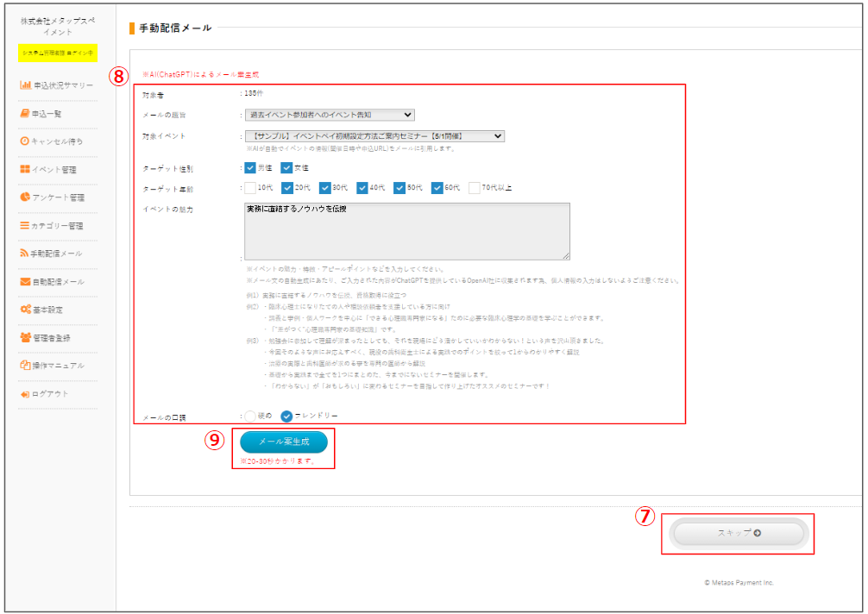Click the スキップ button

[739, 533]
